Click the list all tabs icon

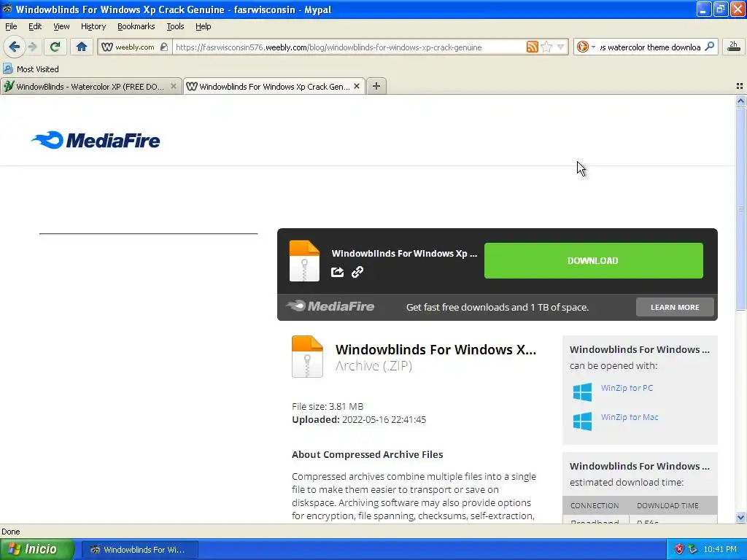click(x=740, y=86)
